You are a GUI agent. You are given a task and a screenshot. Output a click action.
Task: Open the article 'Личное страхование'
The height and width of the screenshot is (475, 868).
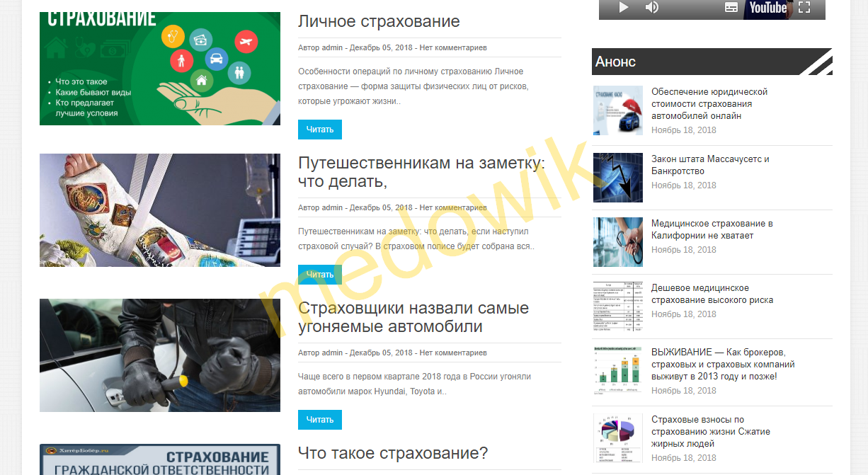pyautogui.click(x=379, y=21)
